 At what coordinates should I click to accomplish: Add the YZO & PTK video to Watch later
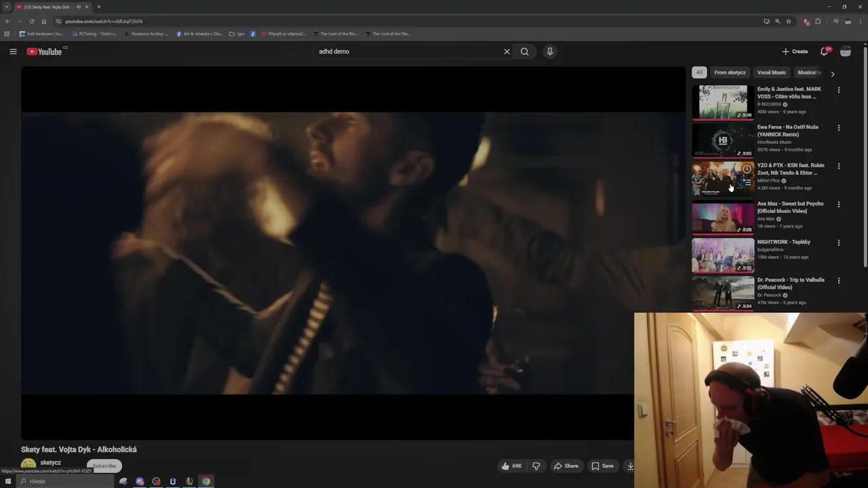pyautogui.click(x=747, y=169)
